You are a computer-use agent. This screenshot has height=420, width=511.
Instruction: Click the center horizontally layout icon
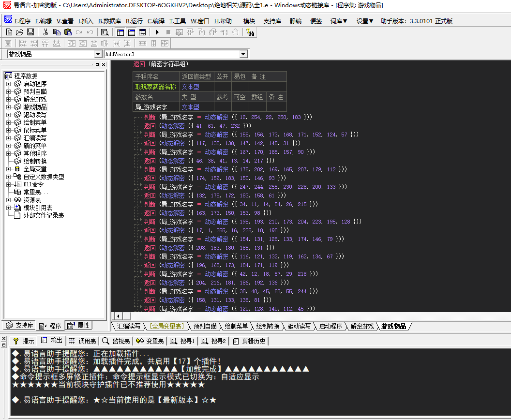click(x=72, y=44)
